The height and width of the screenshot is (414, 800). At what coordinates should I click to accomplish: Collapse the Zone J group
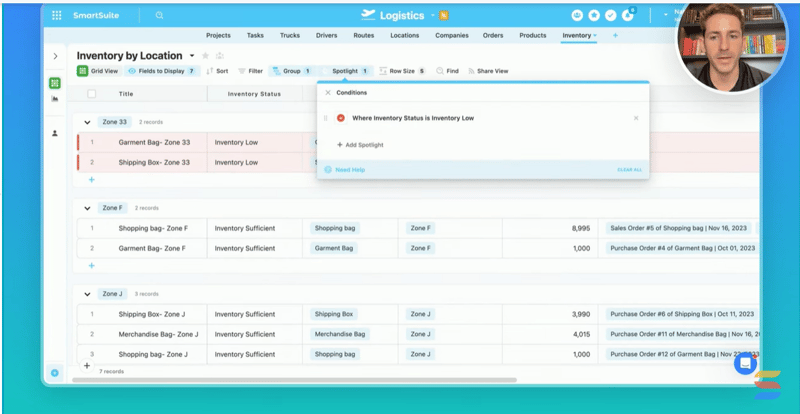tap(87, 294)
